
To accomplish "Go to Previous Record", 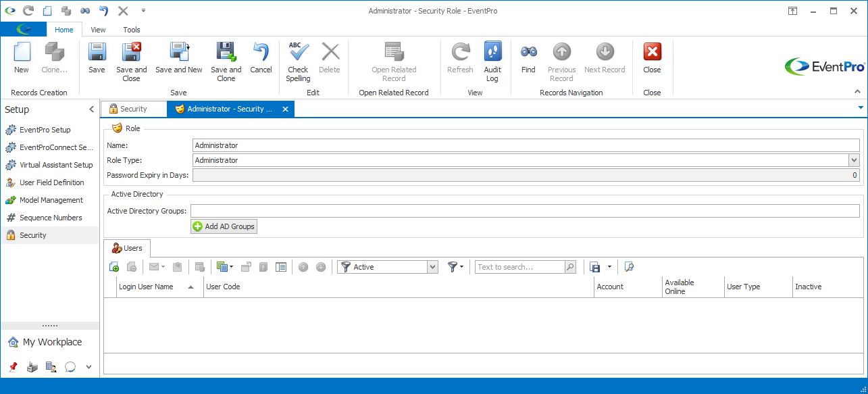I will 561,62.
